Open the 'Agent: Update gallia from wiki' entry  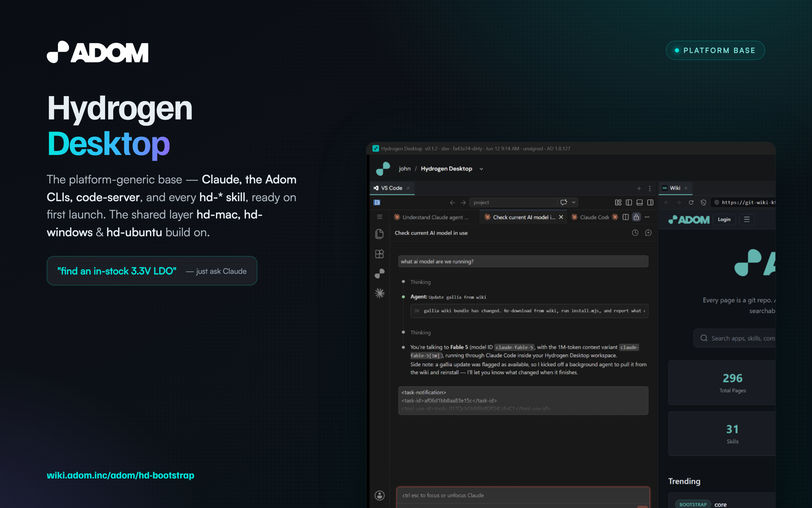(448, 297)
